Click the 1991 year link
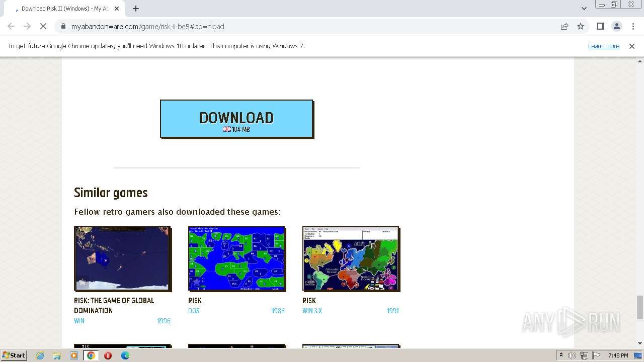The image size is (644, 362). (392, 311)
